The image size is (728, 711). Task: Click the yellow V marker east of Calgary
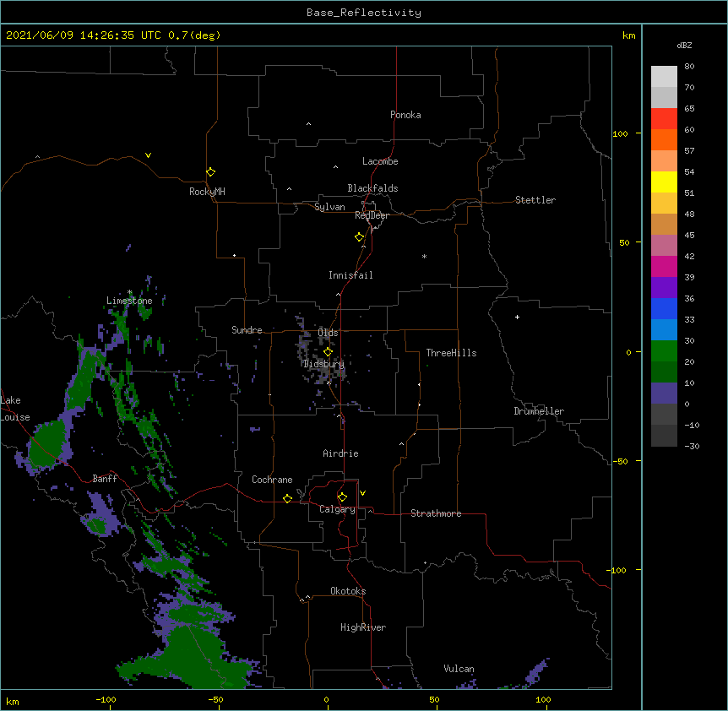coord(362,493)
